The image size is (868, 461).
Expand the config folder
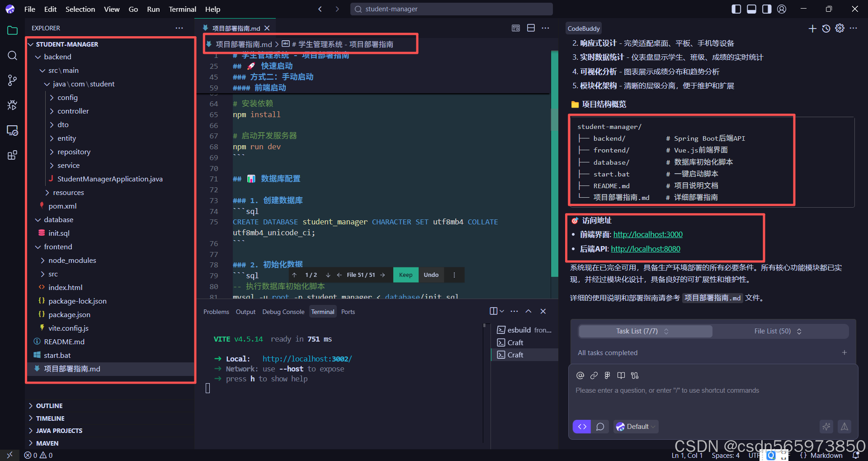tap(52, 98)
